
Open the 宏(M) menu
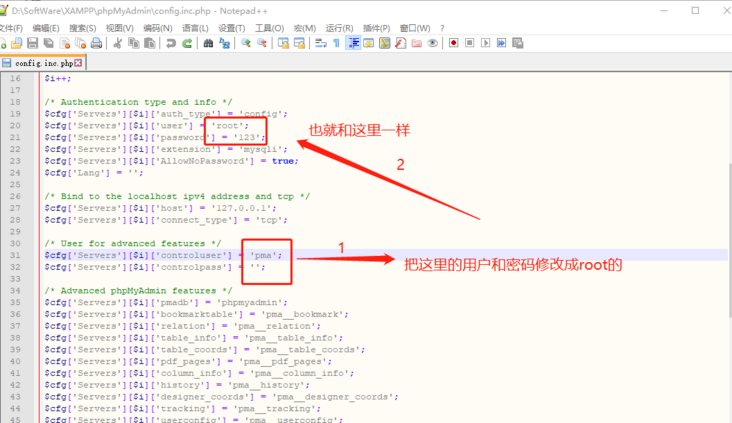305,28
